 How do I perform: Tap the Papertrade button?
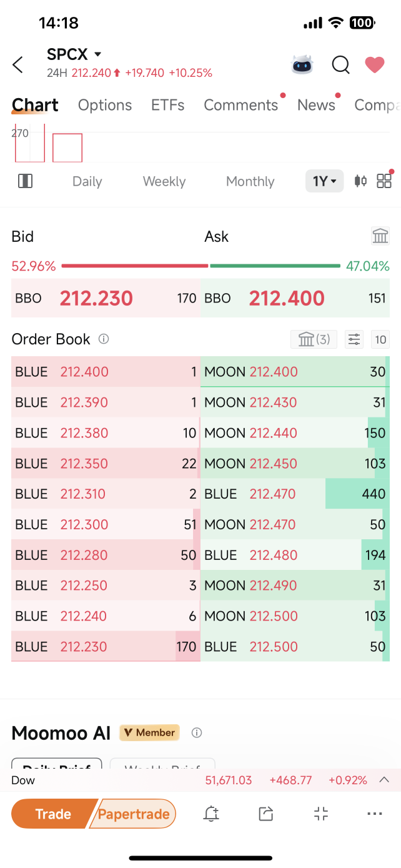pos(134,814)
